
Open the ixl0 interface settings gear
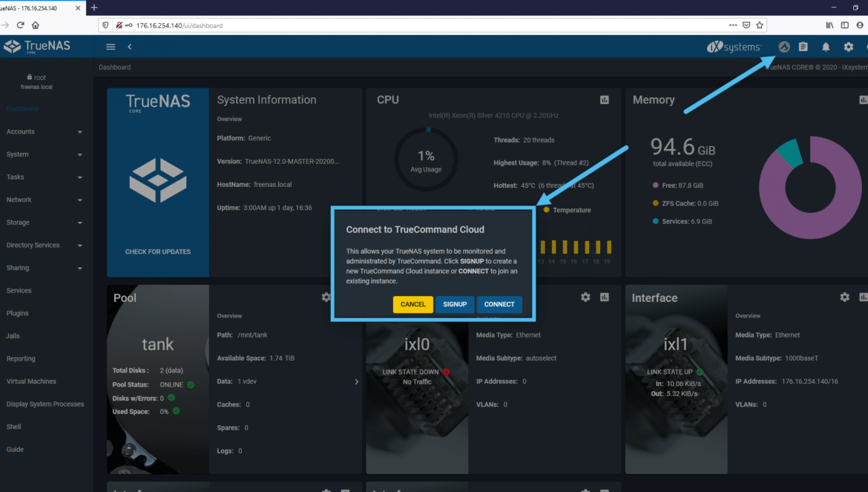coord(585,297)
